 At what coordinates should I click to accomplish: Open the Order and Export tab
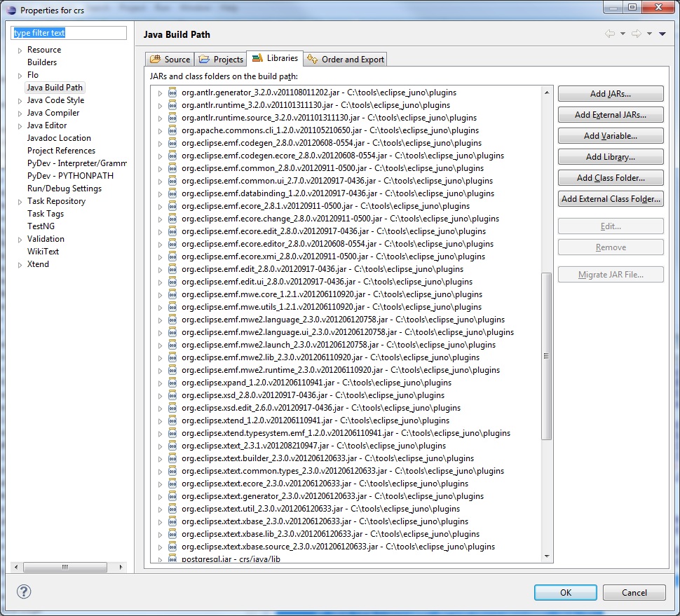click(345, 59)
